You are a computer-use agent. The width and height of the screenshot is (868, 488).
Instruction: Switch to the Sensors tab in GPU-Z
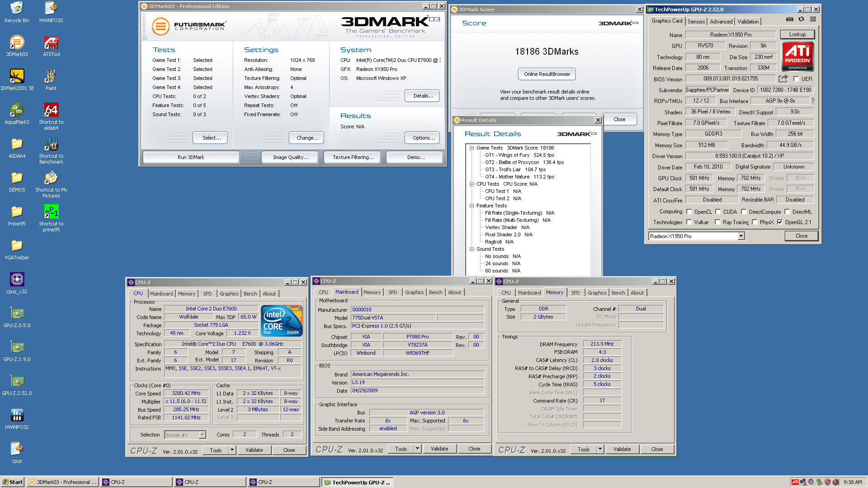696,21
